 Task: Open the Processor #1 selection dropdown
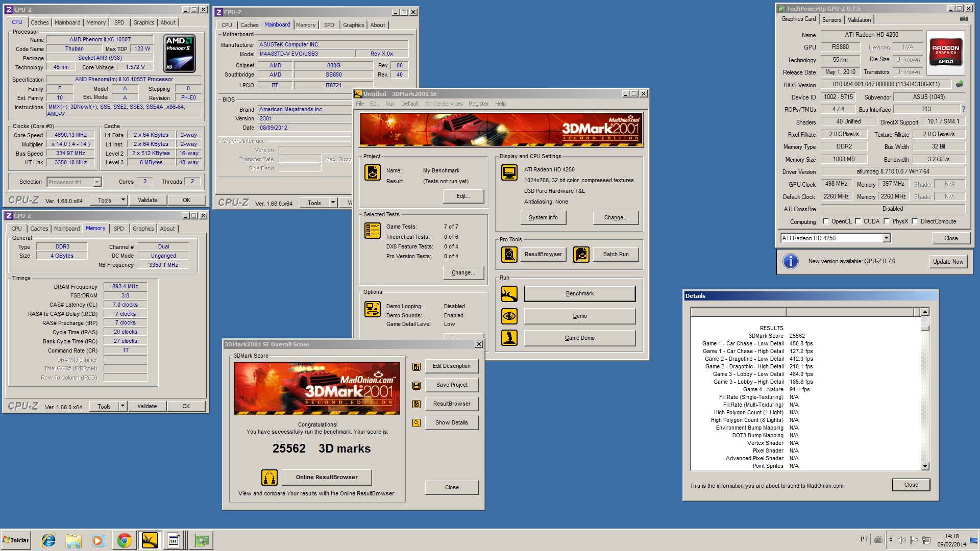[97, 182]
